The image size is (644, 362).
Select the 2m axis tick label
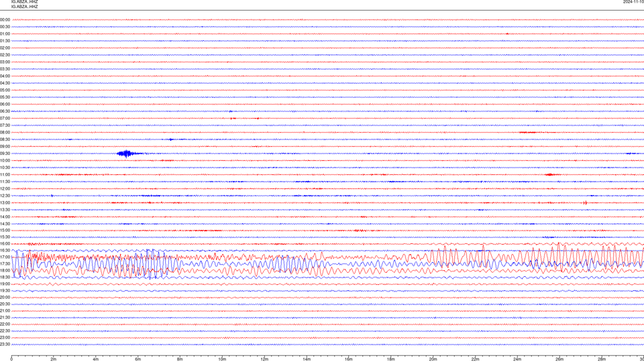(x=54, y=359)
